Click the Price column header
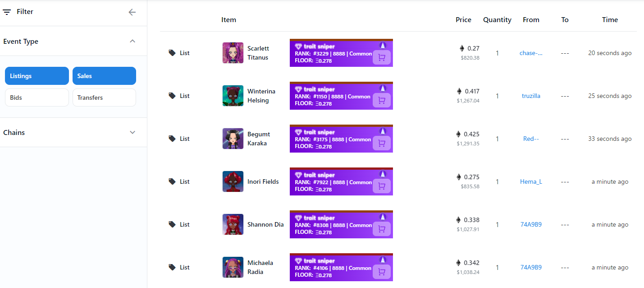The height and width of the screenshot is (288, 644). (x=463, y=20)
